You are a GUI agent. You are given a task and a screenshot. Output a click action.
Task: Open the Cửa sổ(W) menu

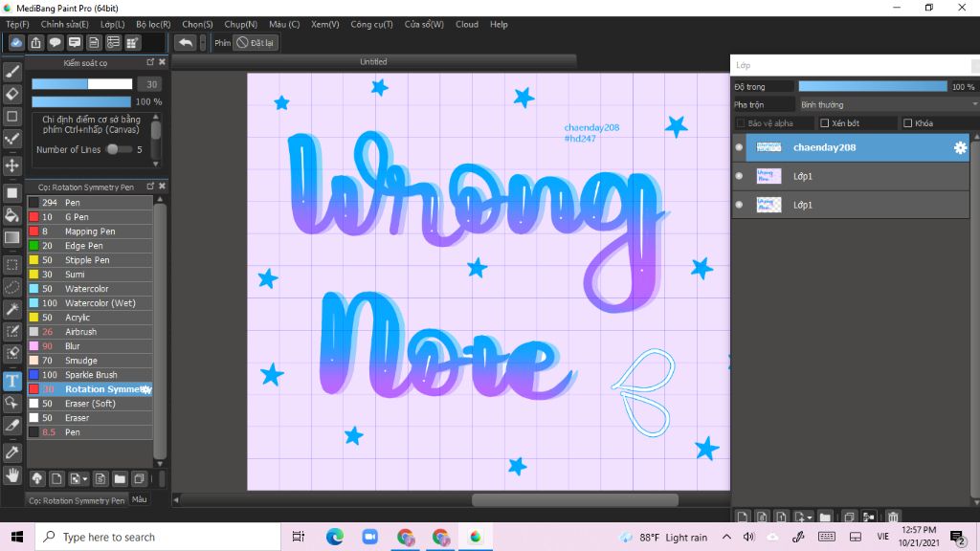click(424, 24)
